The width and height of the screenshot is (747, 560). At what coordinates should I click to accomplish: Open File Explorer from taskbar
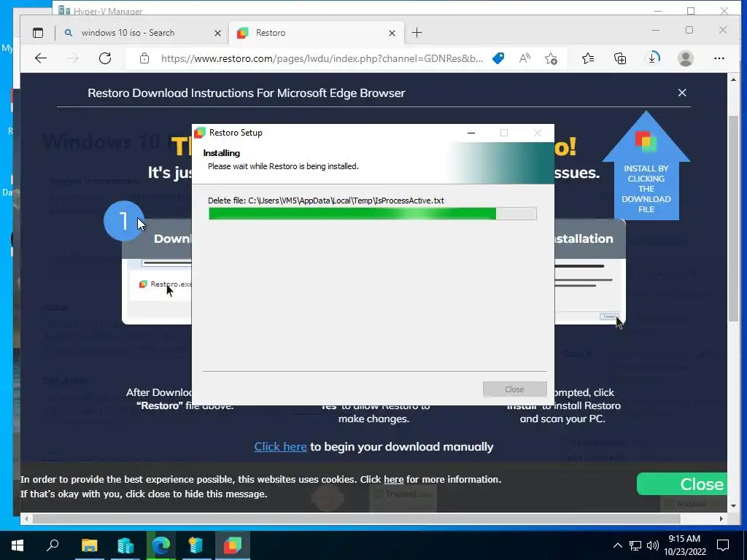89,545
